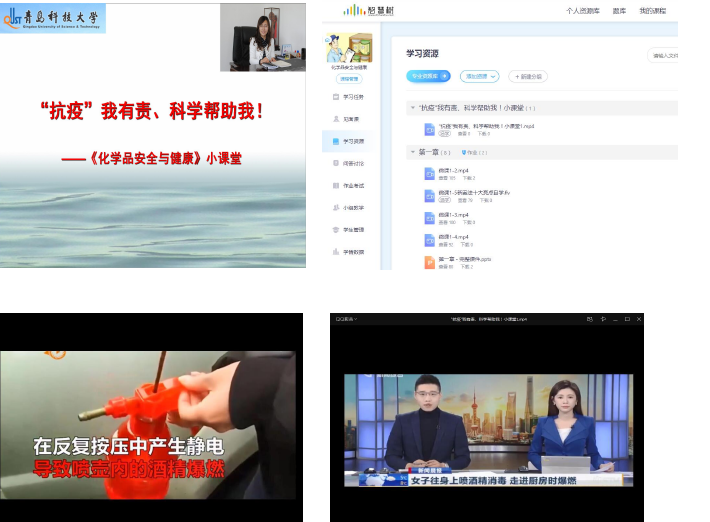Click the 专业资源库 button

[429, 76]
